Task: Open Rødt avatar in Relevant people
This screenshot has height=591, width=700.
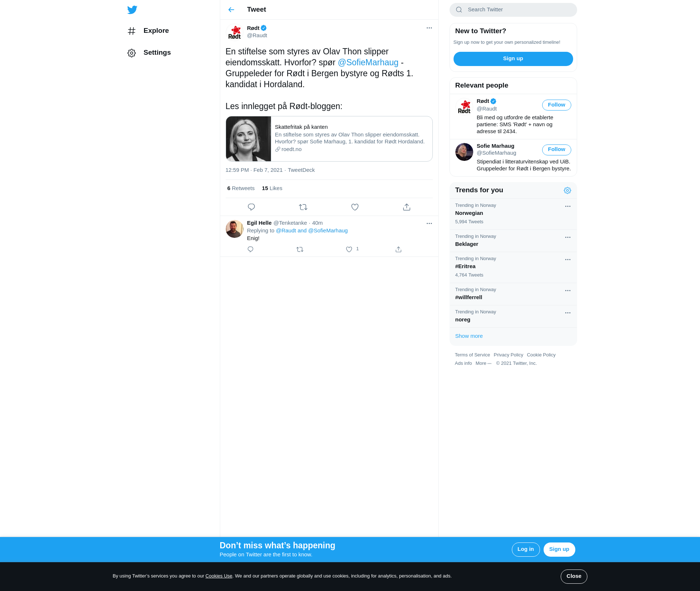Action: click(x=464, y=108)
